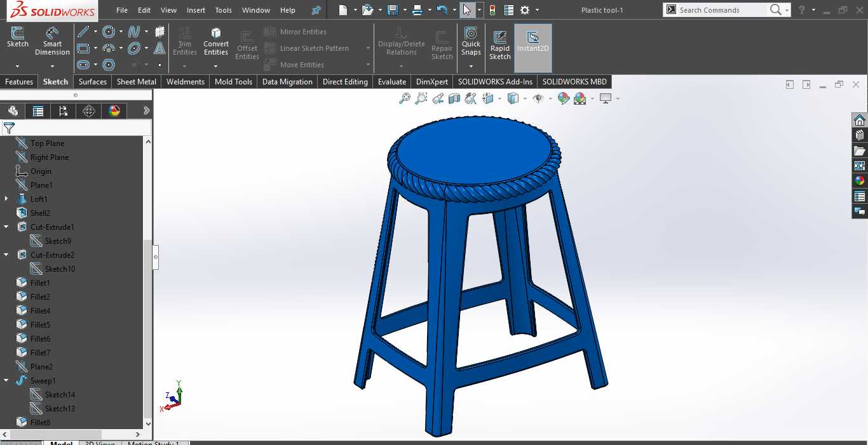Open the Smart Dimension dropdown arrow
This screenshot has height=445, width=868.
pyautogui.click(x=52, y=66)
